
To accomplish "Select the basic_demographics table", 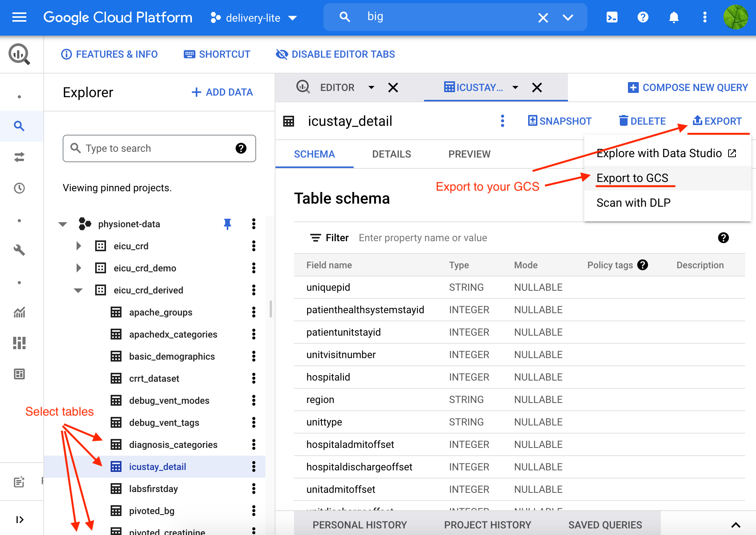I will click(172, 357).
